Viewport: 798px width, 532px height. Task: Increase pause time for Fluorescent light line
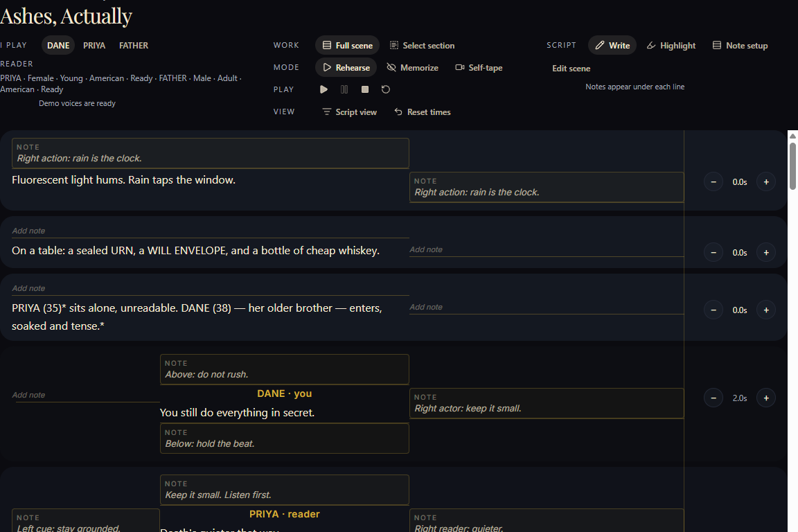[766, 181]
